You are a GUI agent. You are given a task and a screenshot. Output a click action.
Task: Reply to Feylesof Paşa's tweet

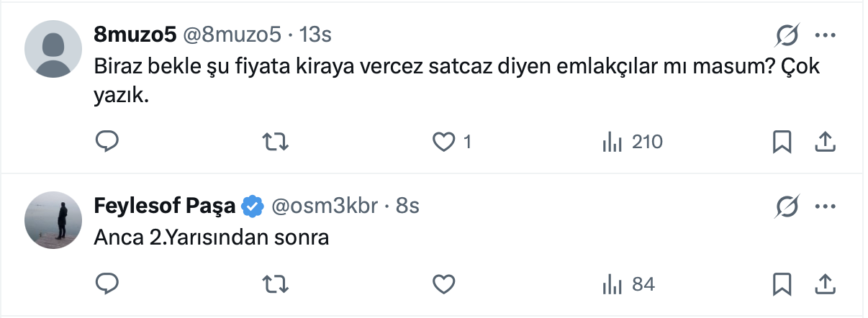[x=107, y=283]
